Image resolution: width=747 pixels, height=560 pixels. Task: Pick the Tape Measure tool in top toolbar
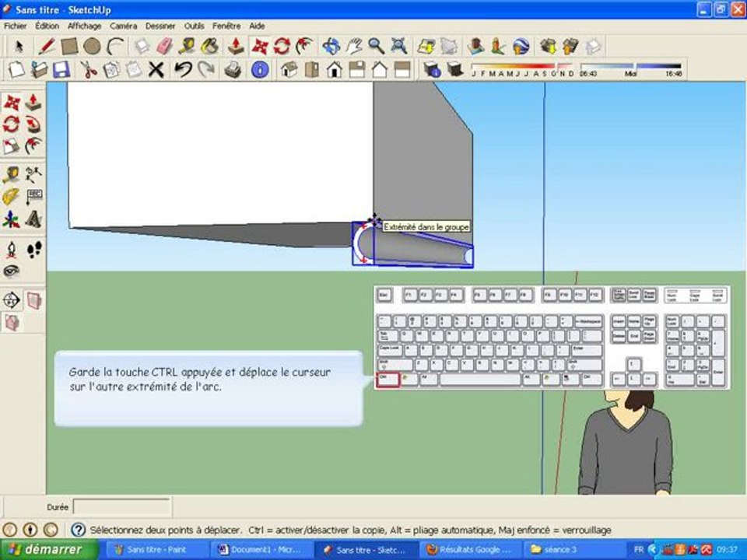pos(187,47)
